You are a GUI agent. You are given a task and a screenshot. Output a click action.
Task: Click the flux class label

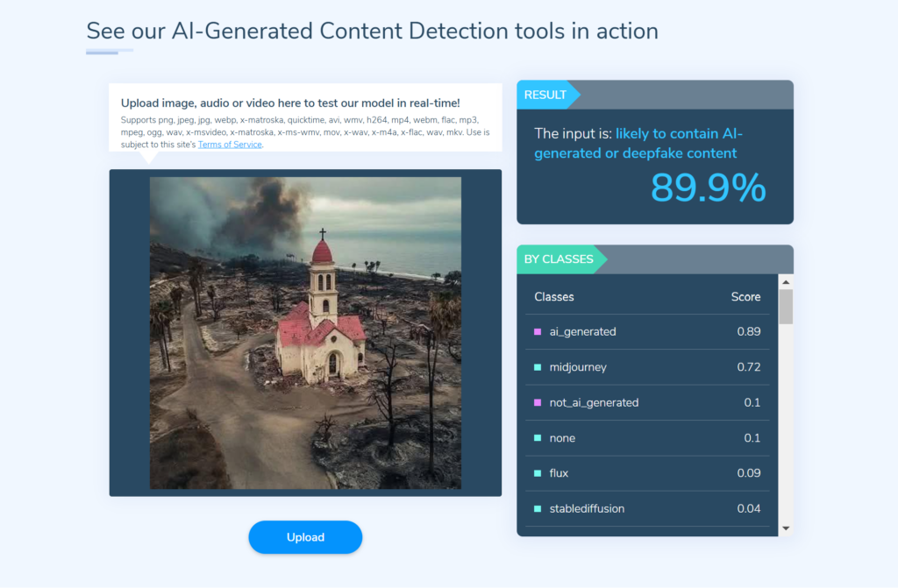559,473
